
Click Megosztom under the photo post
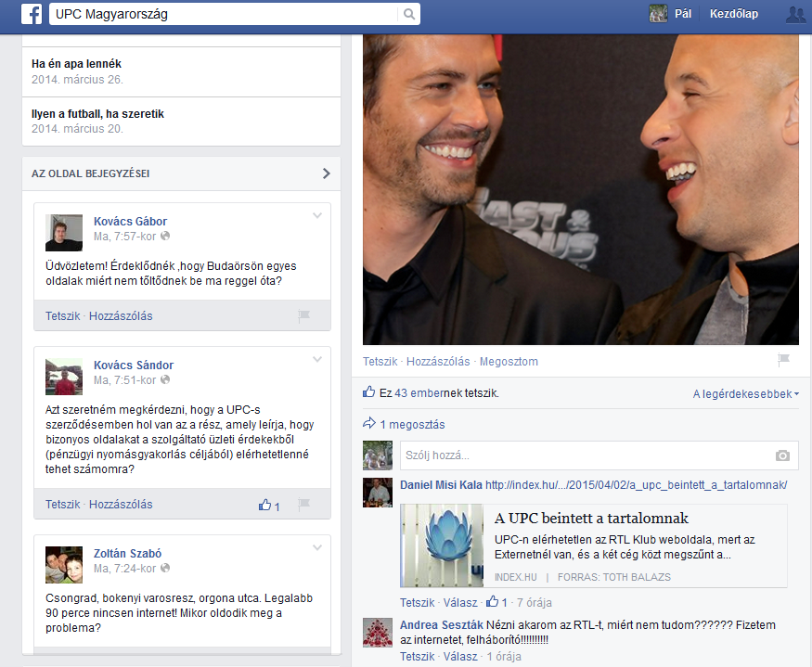[x=509, y=362]
